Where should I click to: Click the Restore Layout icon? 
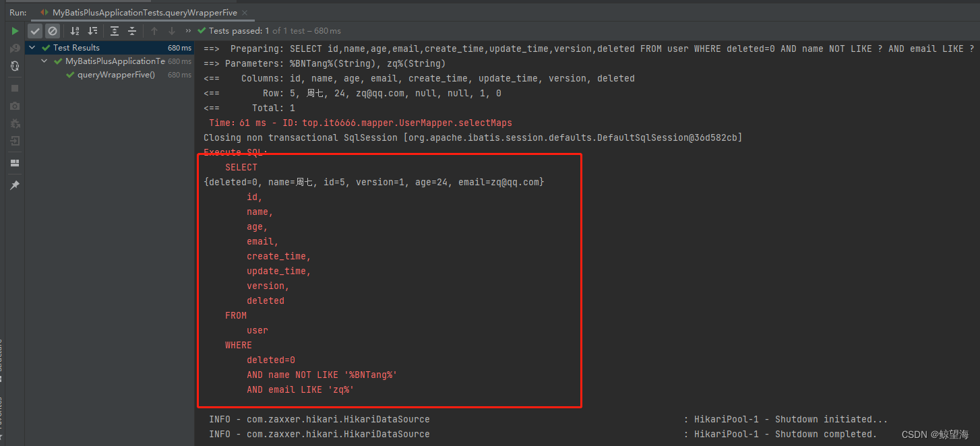[15, 163]
